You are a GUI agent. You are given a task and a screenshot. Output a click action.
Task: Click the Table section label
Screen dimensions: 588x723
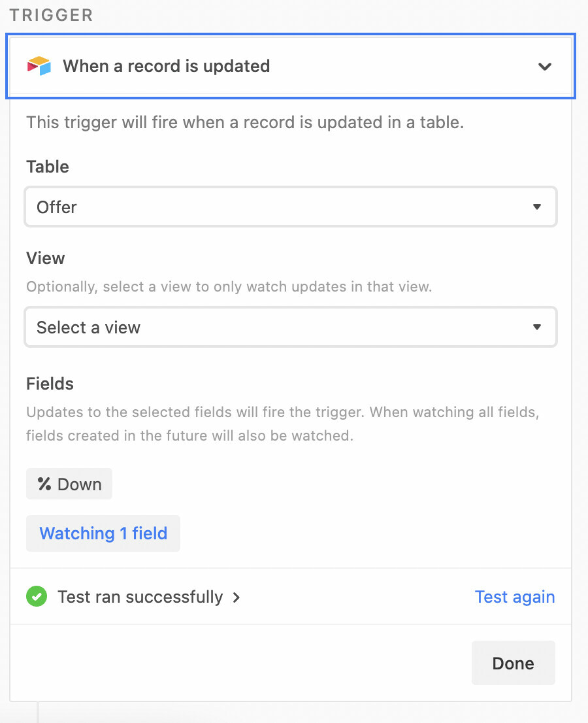(48, 167)
